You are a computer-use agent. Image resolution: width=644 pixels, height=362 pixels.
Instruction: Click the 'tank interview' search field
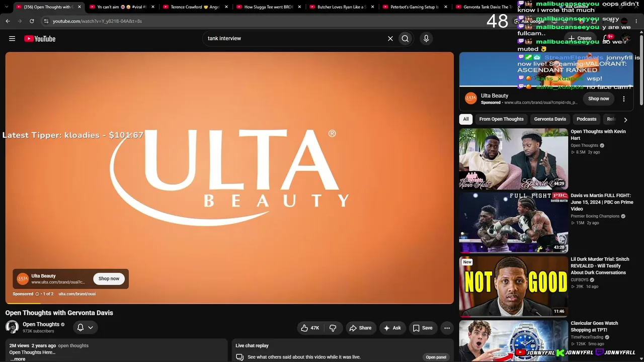coord(294,38)
